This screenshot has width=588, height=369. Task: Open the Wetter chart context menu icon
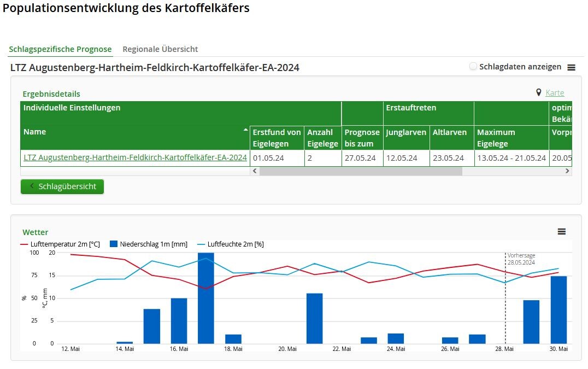[x=561, y=232]
